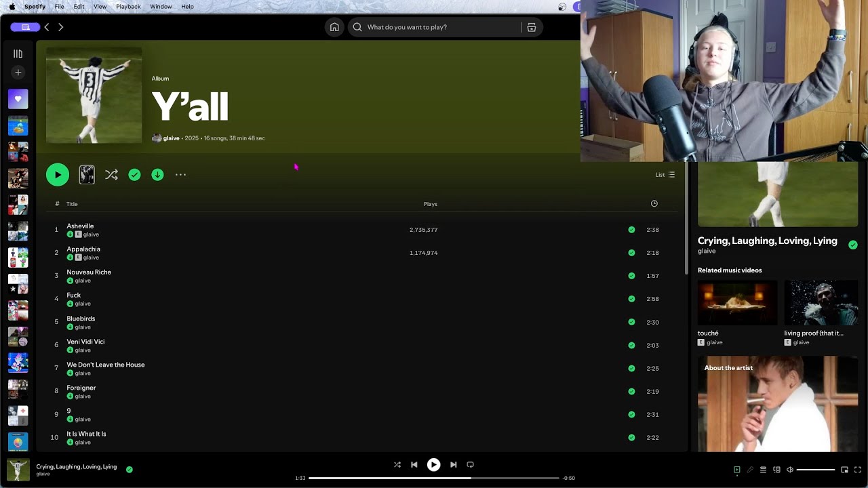
Task: Open the Playback menu
Action: (128, 7)
